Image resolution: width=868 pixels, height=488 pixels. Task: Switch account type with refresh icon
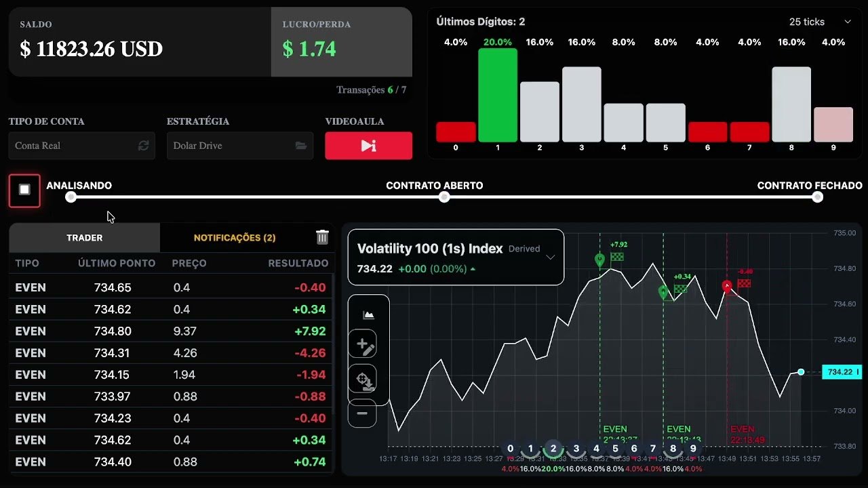coord(143,146)
